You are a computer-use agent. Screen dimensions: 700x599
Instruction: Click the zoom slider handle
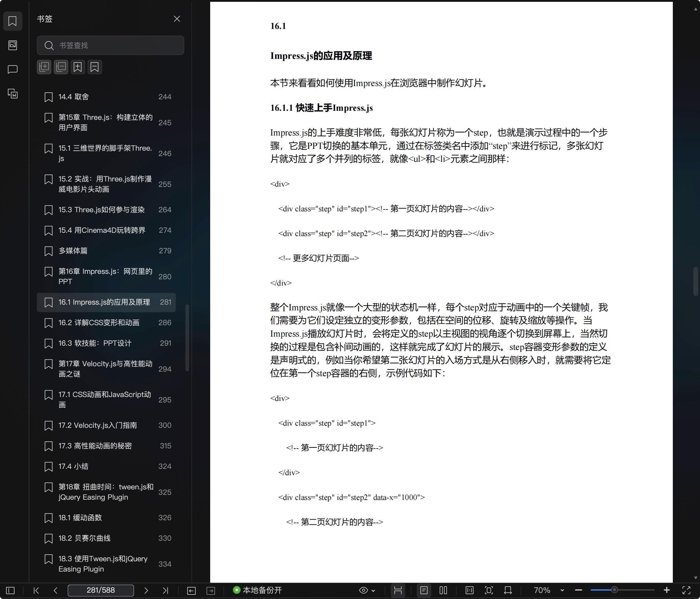tap(615, 590)
